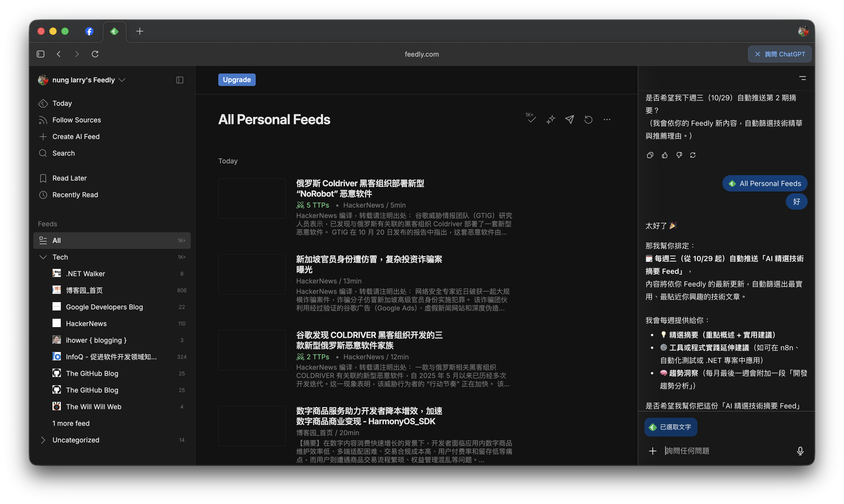
Task: Open Read Later in sidebar
Action: click(x=69, y=178)
